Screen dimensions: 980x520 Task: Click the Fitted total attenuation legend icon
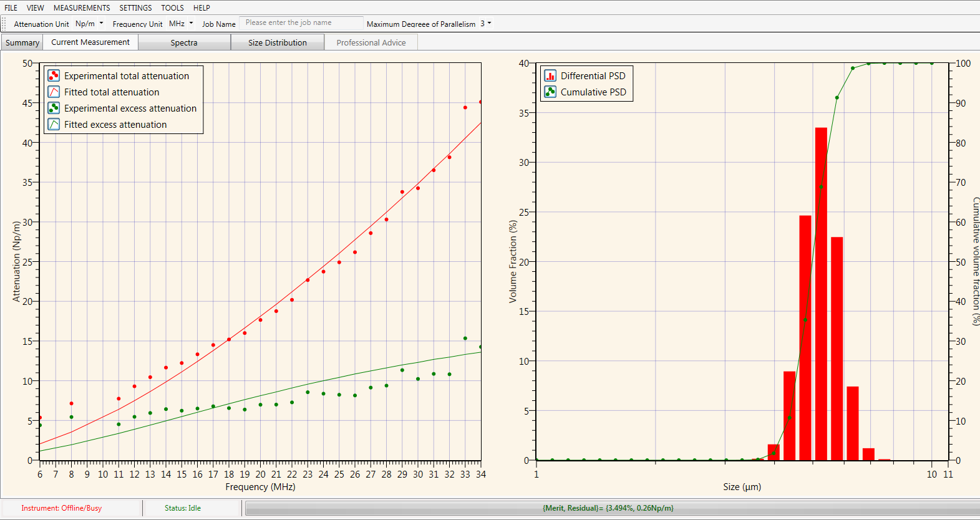point(54,92)
